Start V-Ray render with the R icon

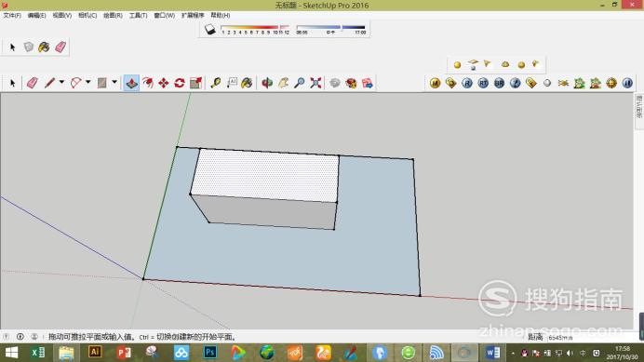coord(467,83)
